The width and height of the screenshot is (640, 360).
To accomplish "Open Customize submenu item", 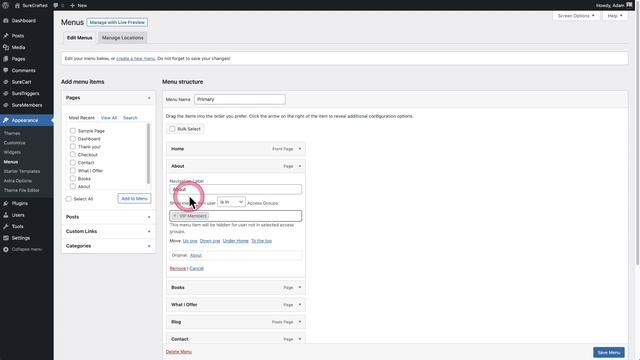I will pyautogui.click(x=15, y=143).
